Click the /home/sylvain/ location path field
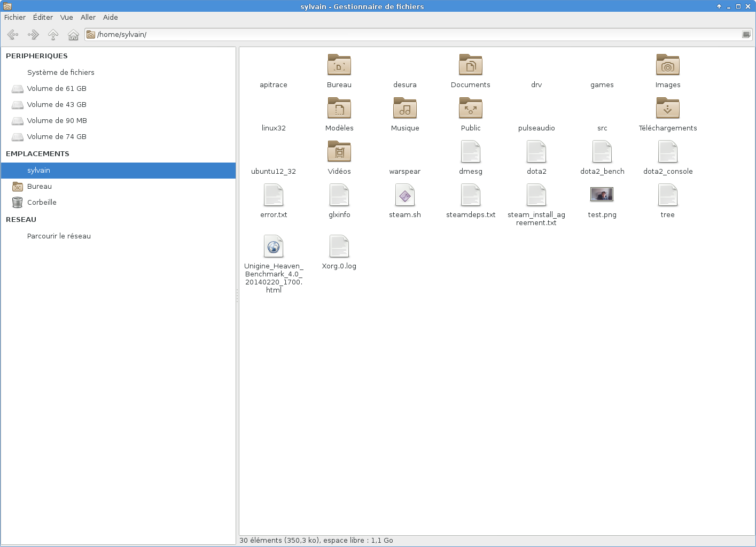This screenshot has width=756, height=547. pyautogui.click(x=374, y=35)
